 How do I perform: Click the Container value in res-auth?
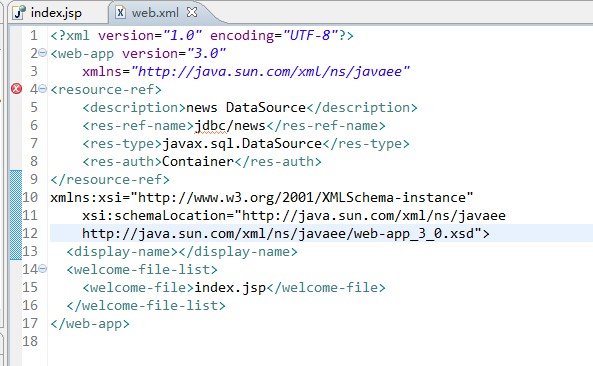click(x=198, y=161)
